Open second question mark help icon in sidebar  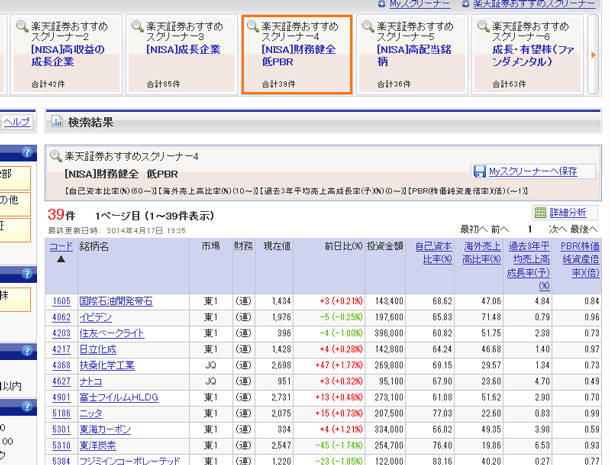point(27,274)
